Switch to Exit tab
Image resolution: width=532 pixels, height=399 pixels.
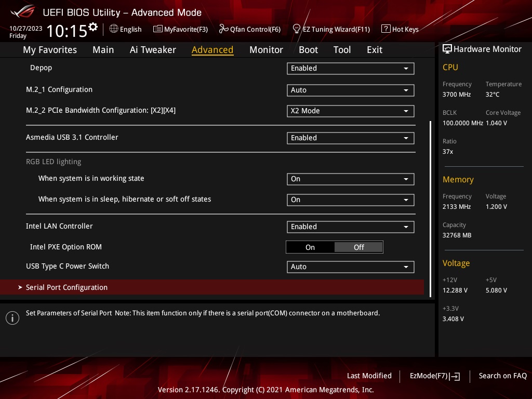click(375, 50)
